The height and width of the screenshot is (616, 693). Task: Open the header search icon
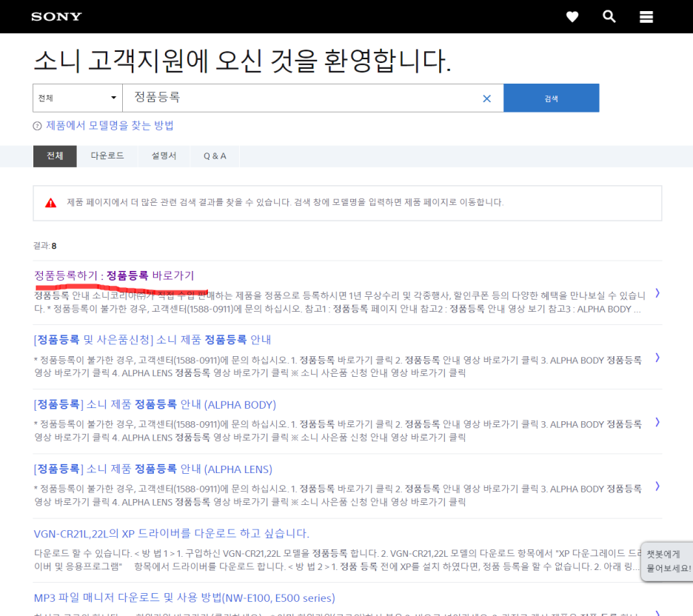(609, 17)
